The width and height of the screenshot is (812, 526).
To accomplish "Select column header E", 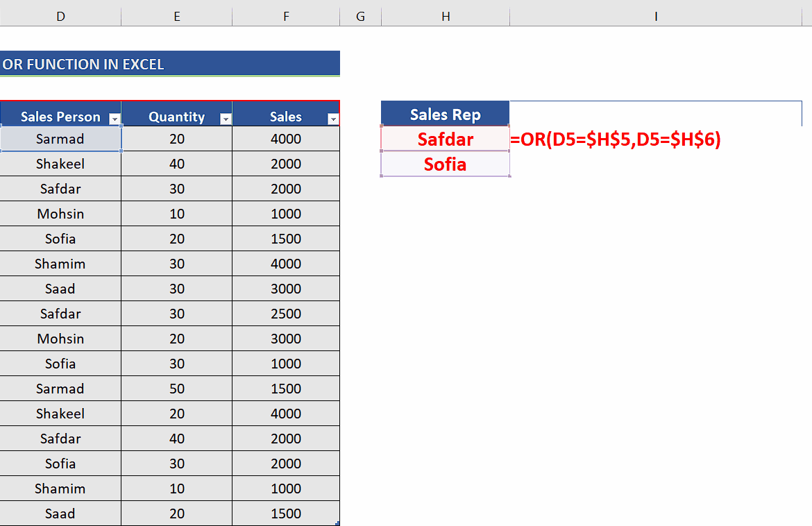I will coord(176,15).
